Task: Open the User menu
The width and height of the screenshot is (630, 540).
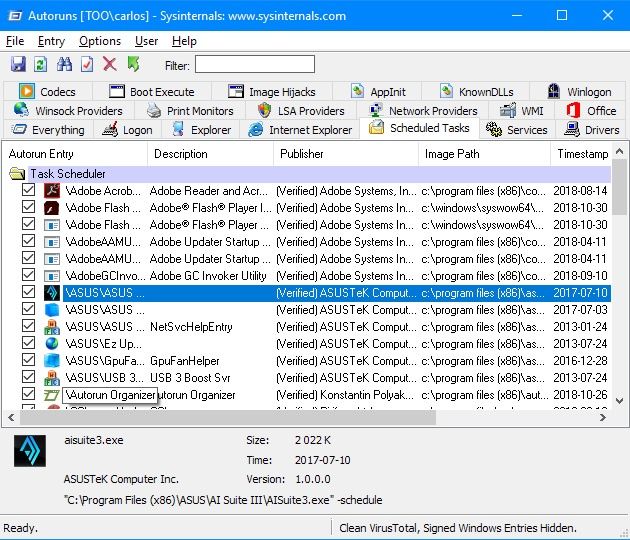Action: point(146,41)
